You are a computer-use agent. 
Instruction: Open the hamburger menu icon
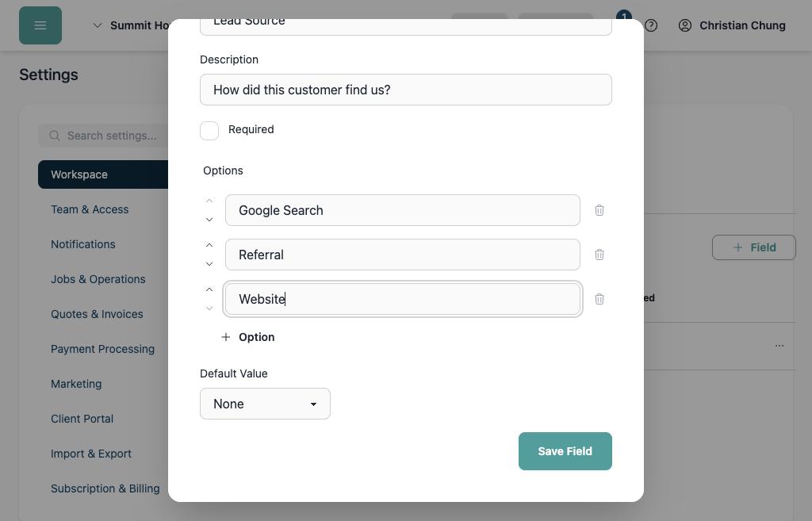(40, 25)
